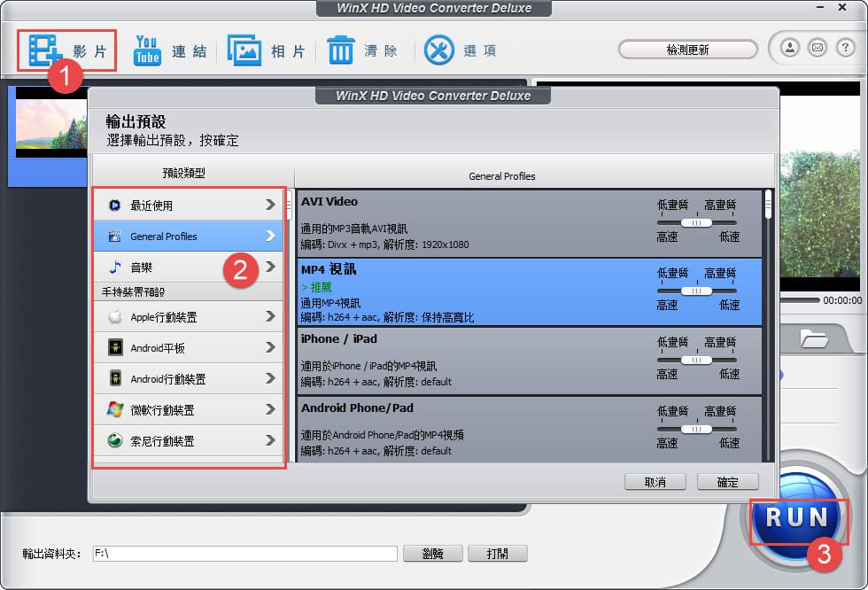Select the Android Phone/Pad profile
Viewport: 868px width, 590px height.
(530, 430)
